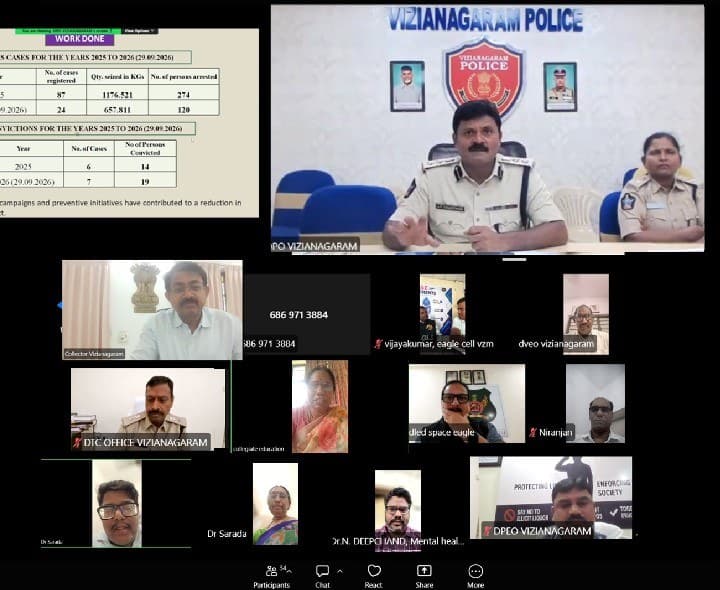720x590 pixels.
Task: Click the Share screen icon
Action: point(424,571)
